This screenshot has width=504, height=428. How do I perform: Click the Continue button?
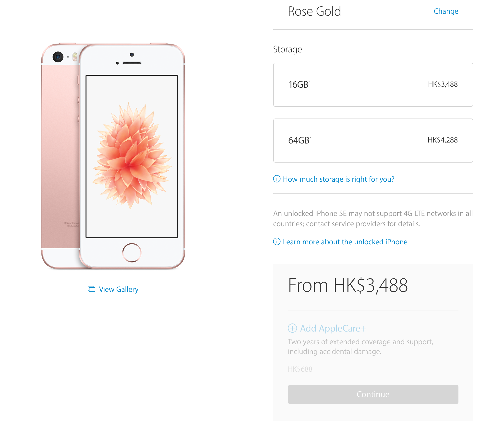point(373,394)
